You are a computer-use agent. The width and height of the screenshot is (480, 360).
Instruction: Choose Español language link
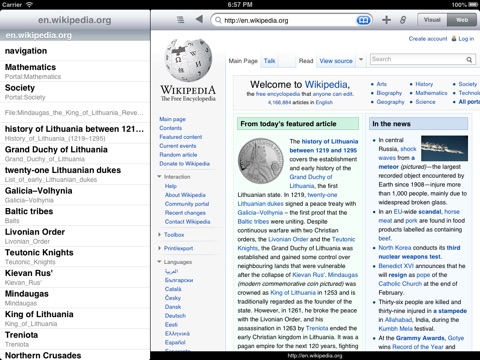(x=175, y=342)
